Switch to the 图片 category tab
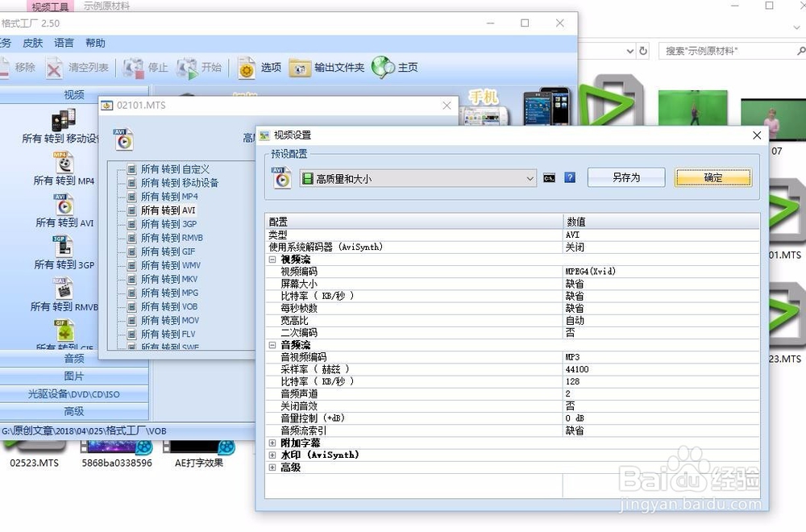The width and height of the screenshot is (806, 532). (x=74, y=376)
